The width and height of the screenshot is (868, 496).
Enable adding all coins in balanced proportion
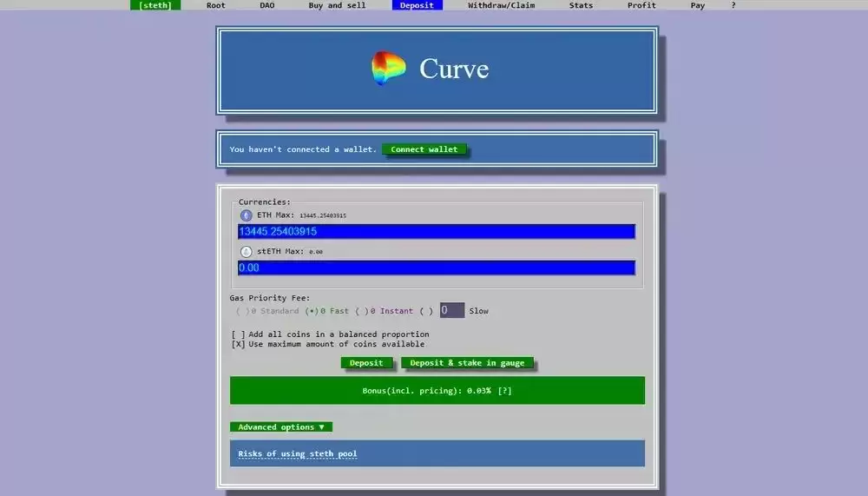(238, 334)
